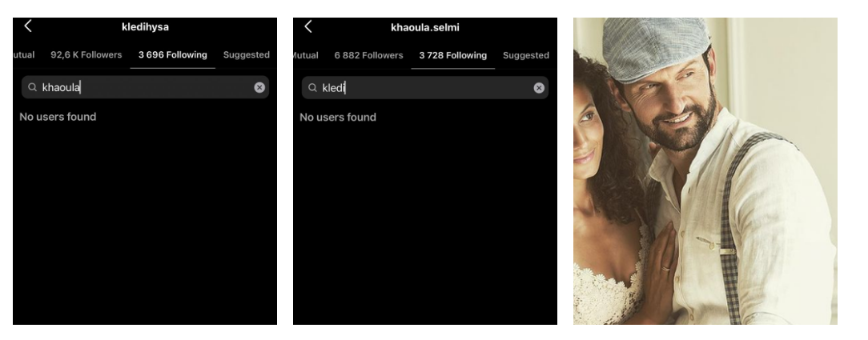
Task: Clear the 'kledi' search text
Action: tap(539, 88)
